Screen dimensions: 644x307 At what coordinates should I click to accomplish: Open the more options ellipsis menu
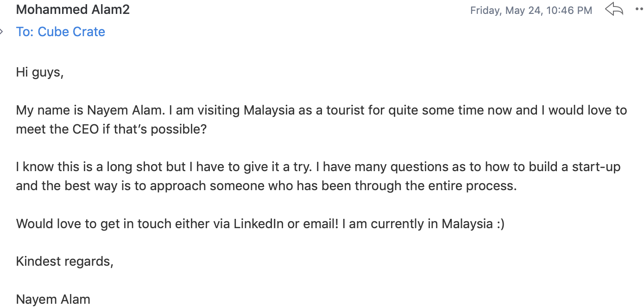(x=639, y=9)
